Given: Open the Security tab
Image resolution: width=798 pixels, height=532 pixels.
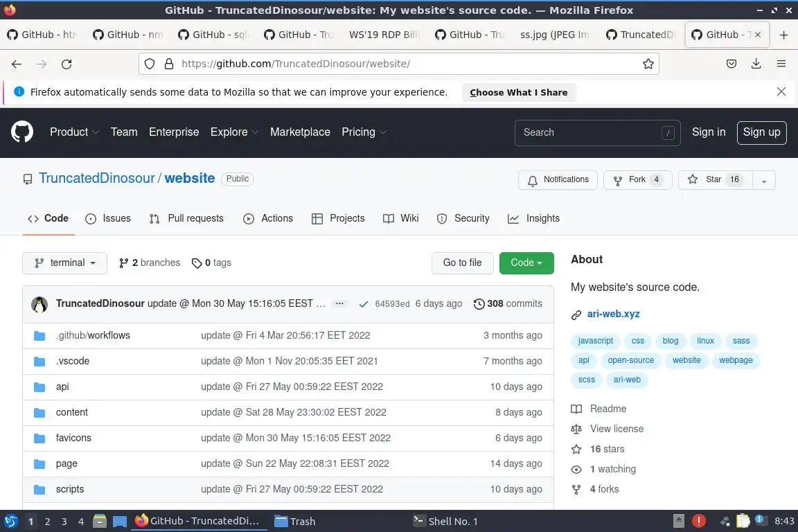Looking at the screenshot, I should point(463,218).
